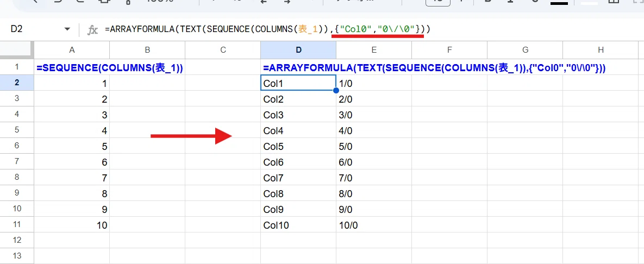This screenshot has height=264, width=644.
Task: Click the cell showing Col6
Action: click(298, 161)
